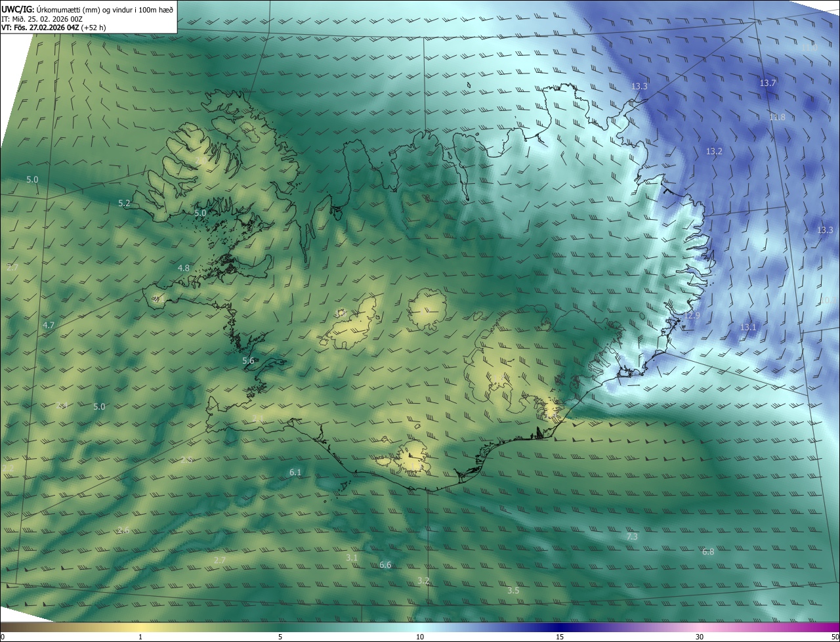Click the 5 tick label on the color scale
Viewport: 840px width, 642px height.
click(280, 637)
